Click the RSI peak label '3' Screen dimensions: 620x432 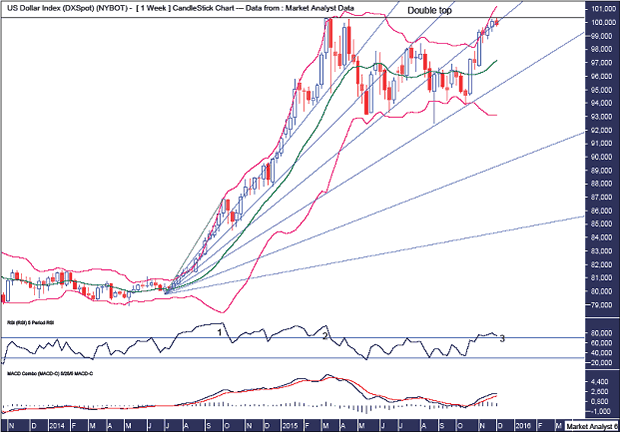tap(502, 339)
